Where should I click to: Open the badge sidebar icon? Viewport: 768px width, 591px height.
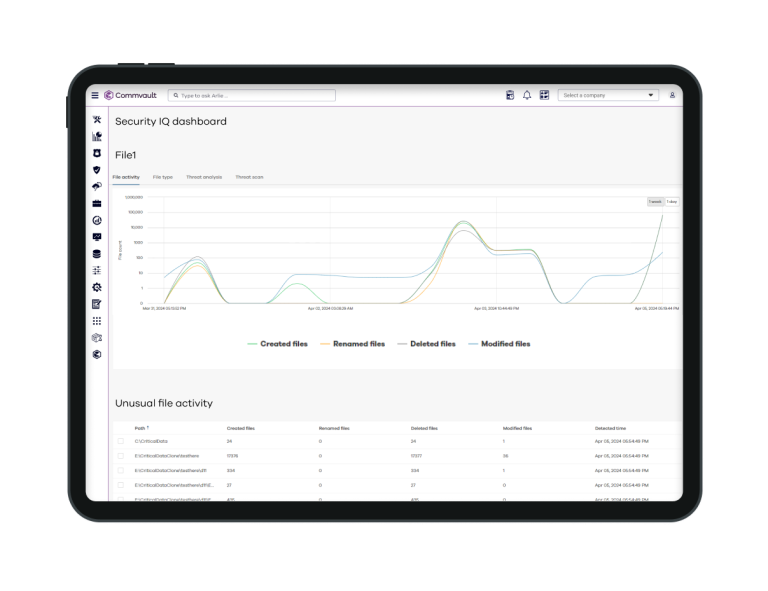97,153
